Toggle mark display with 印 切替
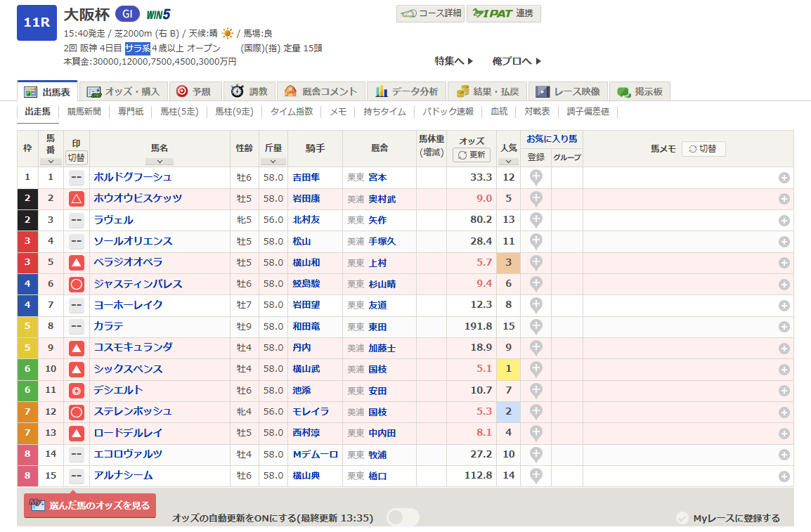 [77, 157]
